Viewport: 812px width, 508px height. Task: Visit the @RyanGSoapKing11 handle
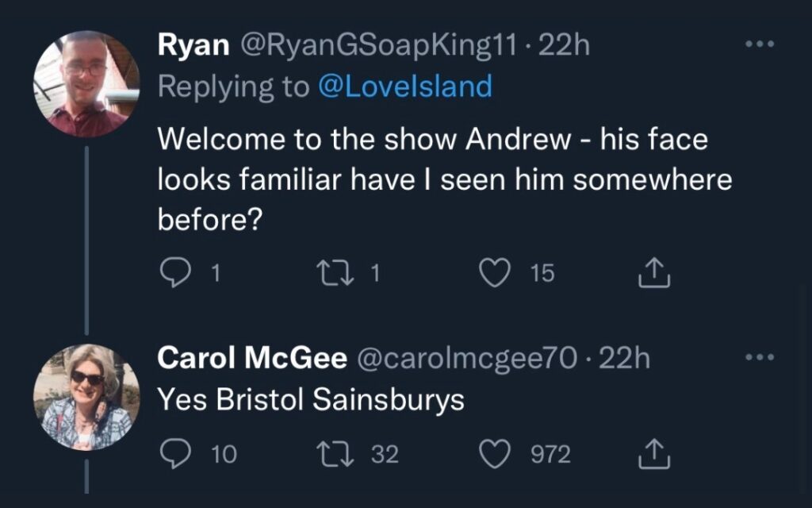[x=378, y=45]
